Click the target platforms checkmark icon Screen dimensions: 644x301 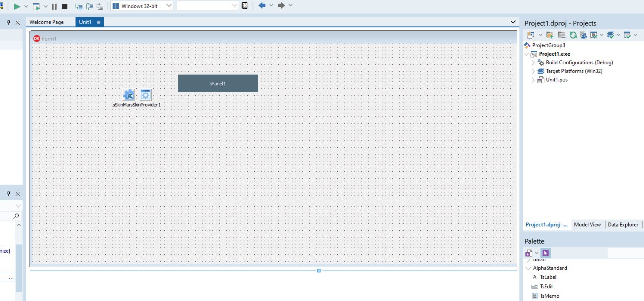click(611, 35)
